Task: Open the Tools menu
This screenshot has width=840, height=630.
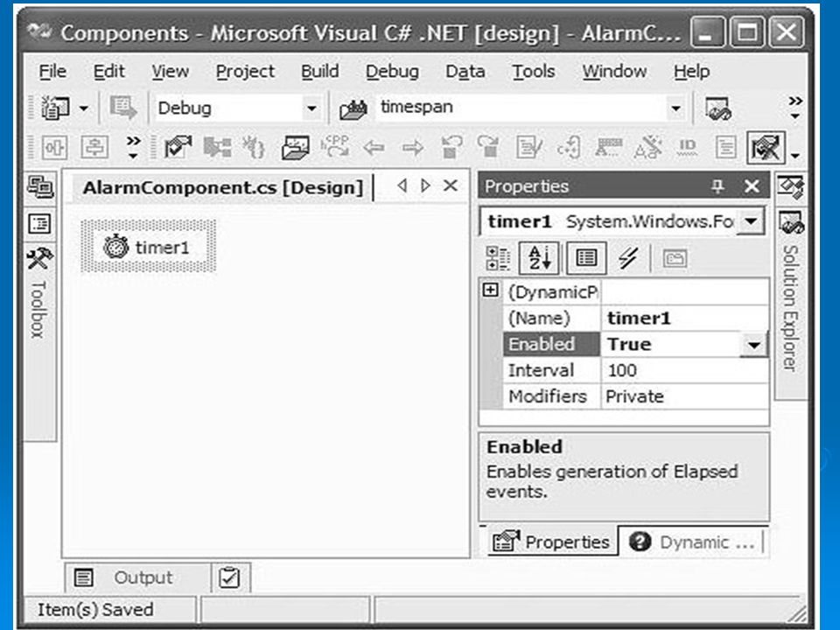Action: click(534, 71)
